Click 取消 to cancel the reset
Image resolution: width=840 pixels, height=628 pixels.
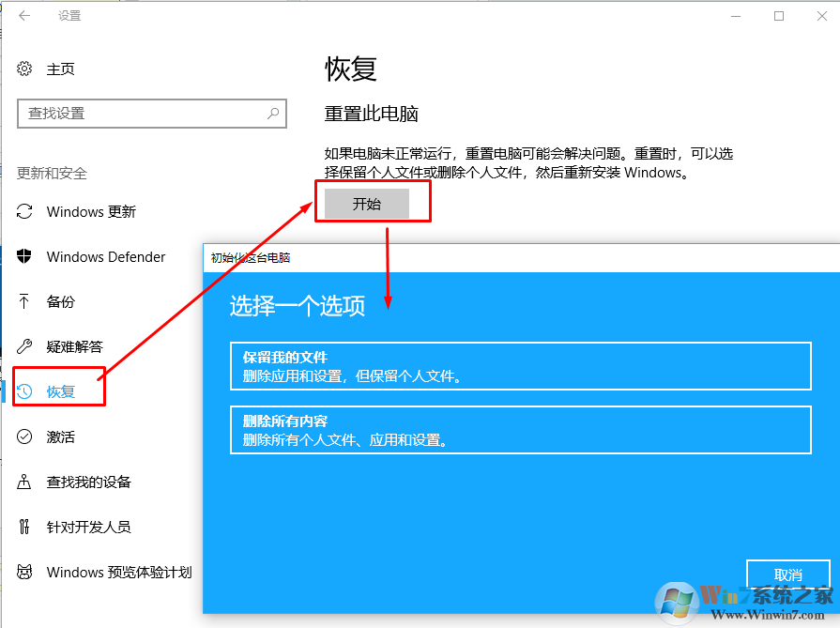(788, 574)
